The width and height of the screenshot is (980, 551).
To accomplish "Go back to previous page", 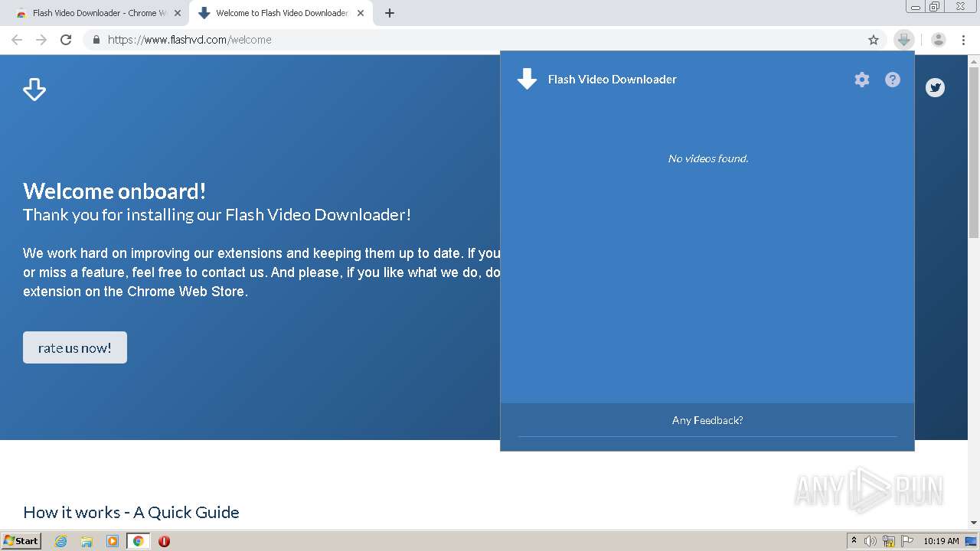I will pos(17,40).
